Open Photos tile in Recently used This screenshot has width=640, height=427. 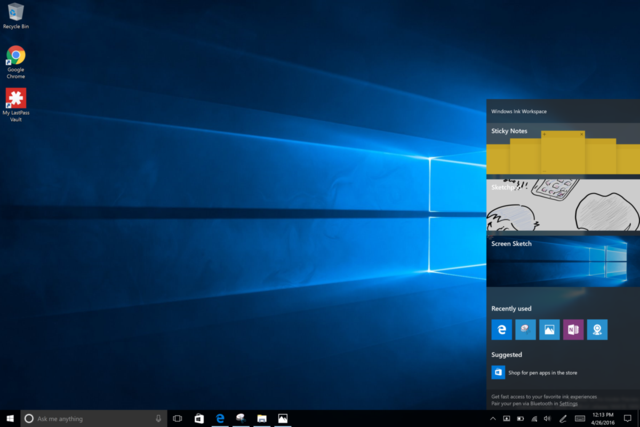pyautogui.click(x=549, y=329)
